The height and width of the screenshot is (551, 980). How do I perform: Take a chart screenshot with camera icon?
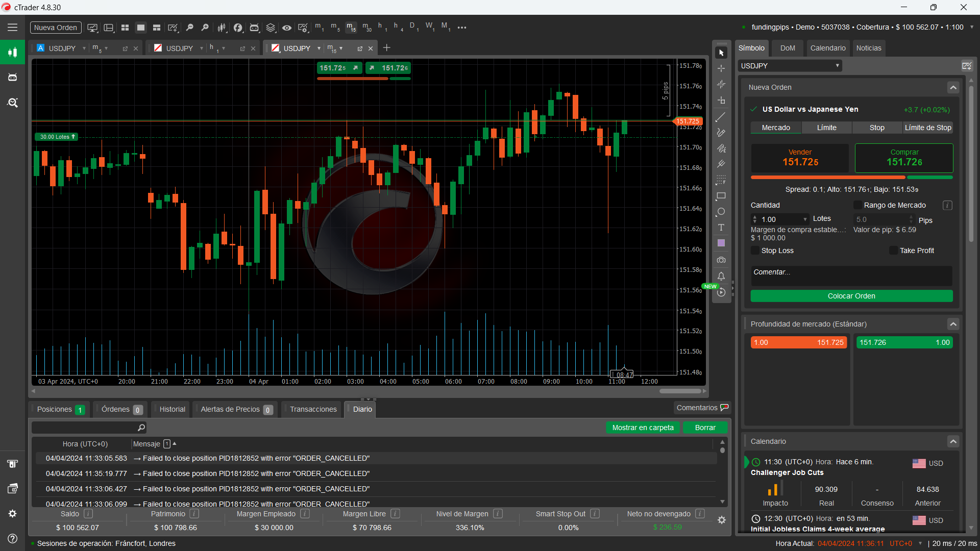pos(721,260)
